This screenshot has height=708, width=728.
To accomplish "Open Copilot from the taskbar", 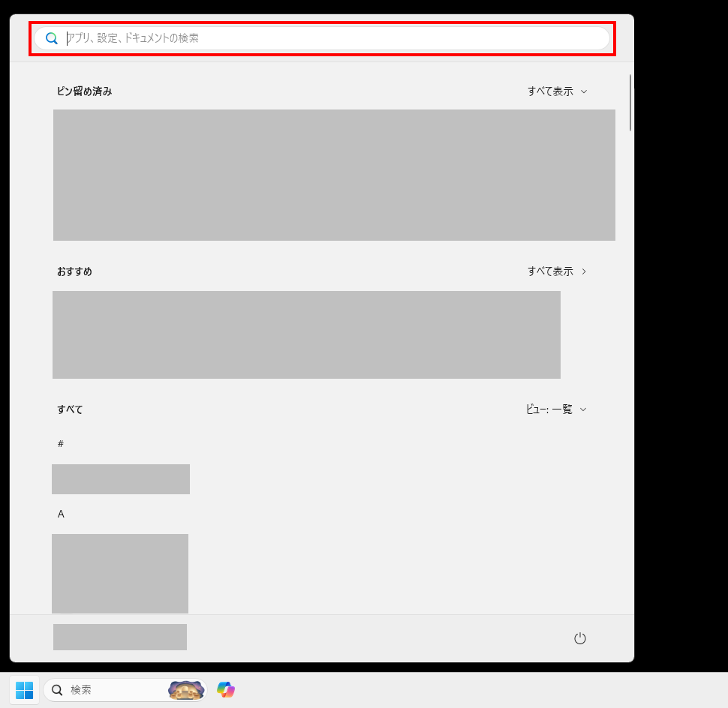I will (x=225, y=689).
